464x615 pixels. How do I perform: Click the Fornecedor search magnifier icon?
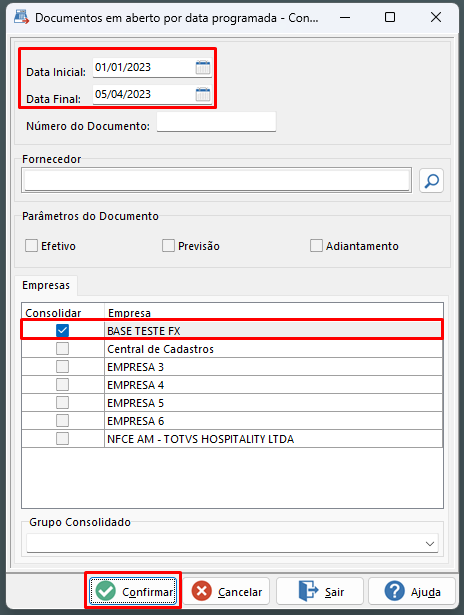(431, 181)
